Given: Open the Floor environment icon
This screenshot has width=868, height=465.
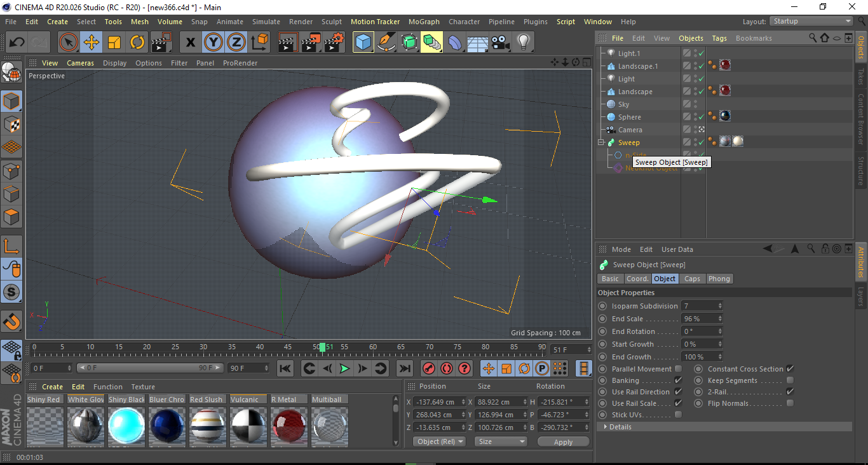Looking at the screenshot, I should [478, 43].
